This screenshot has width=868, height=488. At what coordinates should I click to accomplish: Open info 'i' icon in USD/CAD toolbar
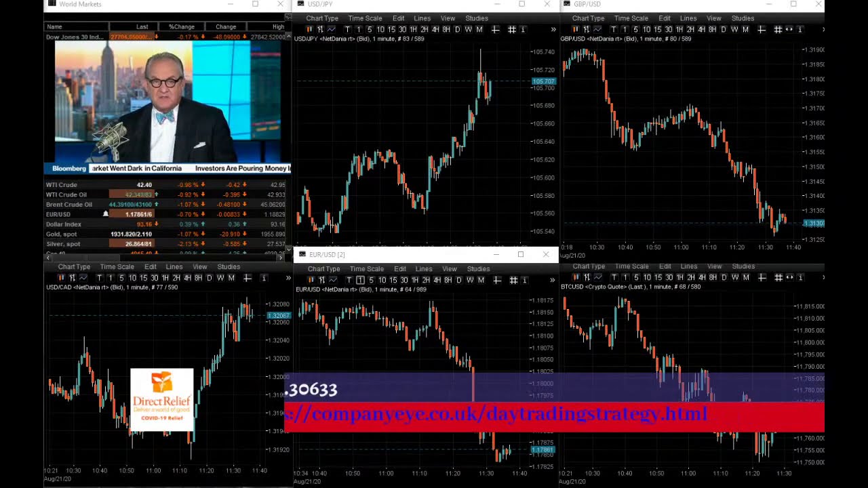pyautogui.click(x=264, y=278)
